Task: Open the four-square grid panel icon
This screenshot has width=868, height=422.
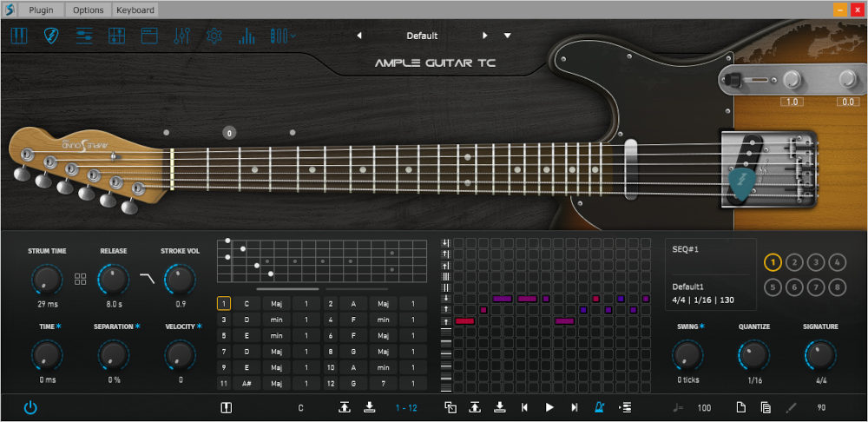Action: tap(117, 36)
